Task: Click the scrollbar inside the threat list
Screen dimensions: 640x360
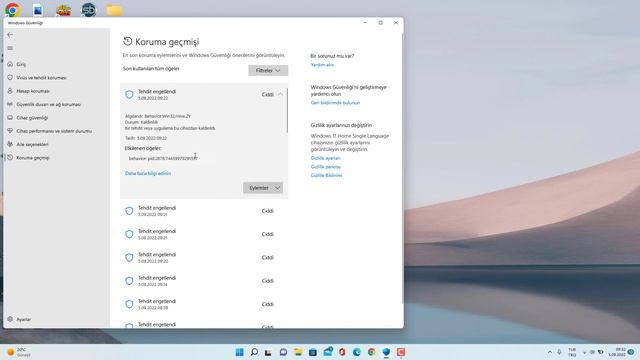Action: (x=287, y=111)
